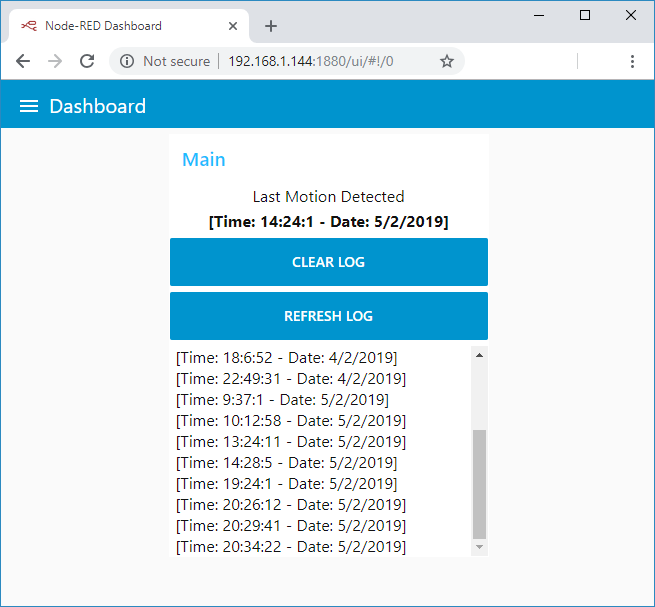Viewport: 655px width, 607px height.
Task: Click the address bar URL field
Action: coord(311,61)
